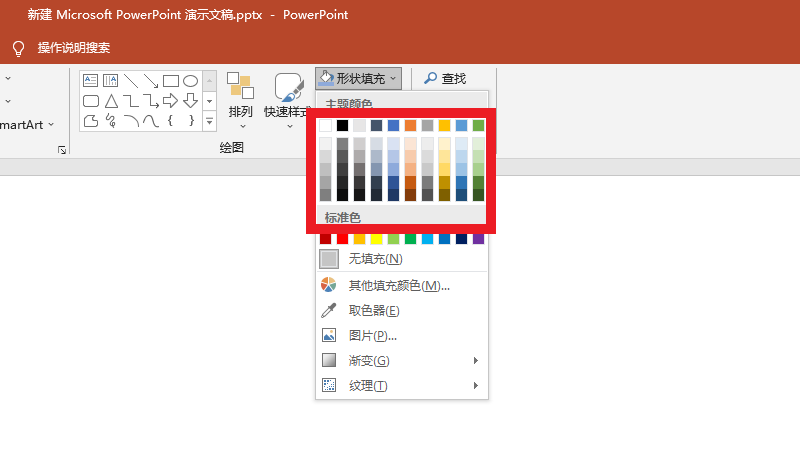
Task: Choose the isosceles triangle shape
Action: point(110,101)
